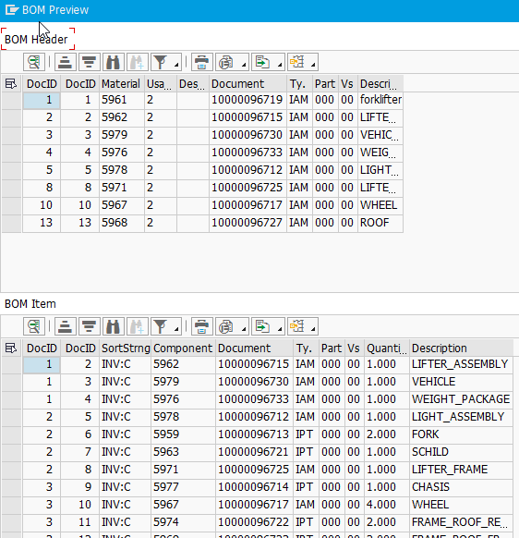Click Description column header in BOM Item
The height and width of the screenshot is (538, 519).
[x=461, y=348]
